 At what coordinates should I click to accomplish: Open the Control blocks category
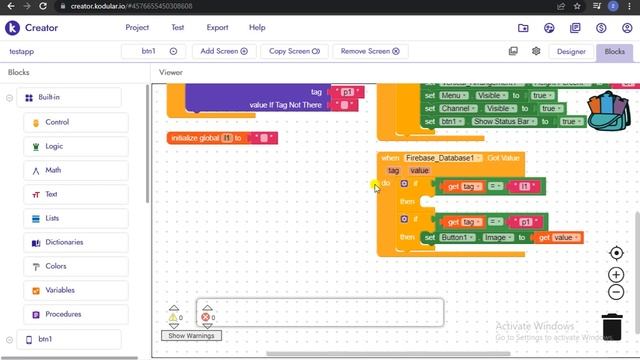(76, 122)
